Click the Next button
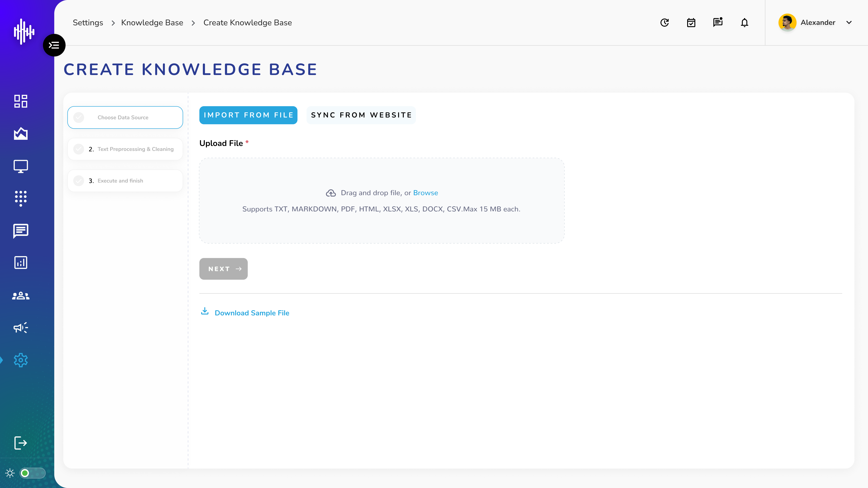The height and width of the screenshot is (488, 868). click(x=223, y=269)
